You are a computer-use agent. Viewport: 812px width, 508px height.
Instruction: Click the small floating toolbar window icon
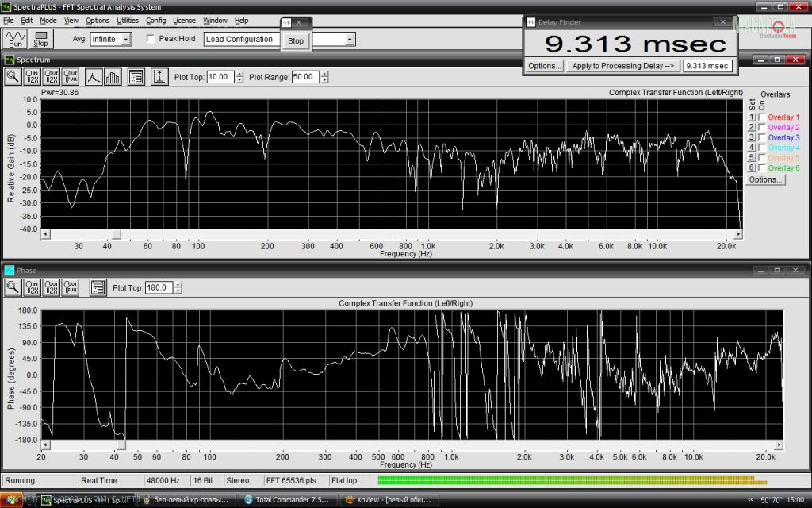click(x=286, y=22)
